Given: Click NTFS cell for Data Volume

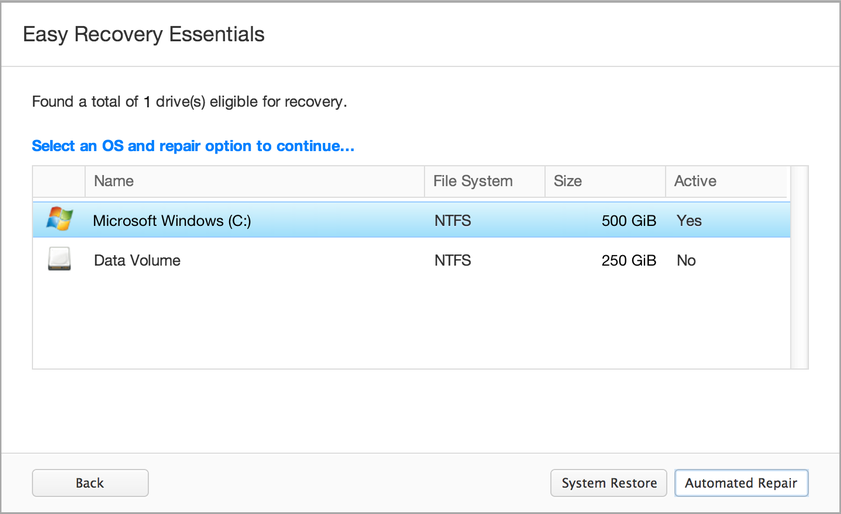Looking at the screenshot, I should tap(452, 260).
